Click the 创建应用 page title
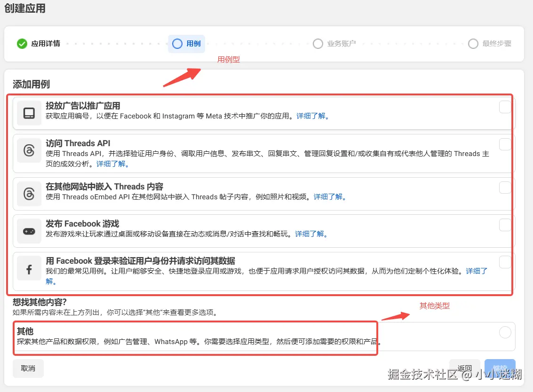This screenshot has height=392, width=533. point(25,8)
